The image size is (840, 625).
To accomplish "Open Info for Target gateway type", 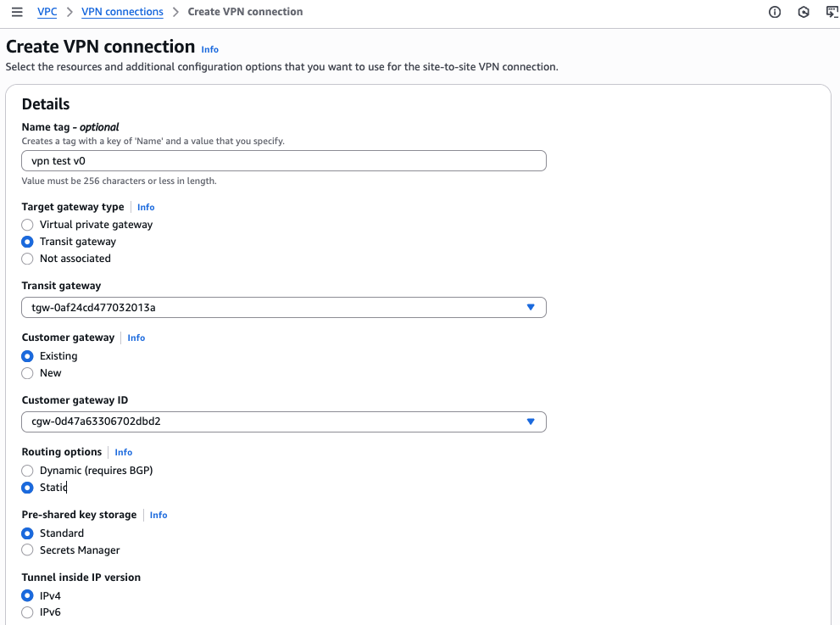I will [x=146, y=207].
